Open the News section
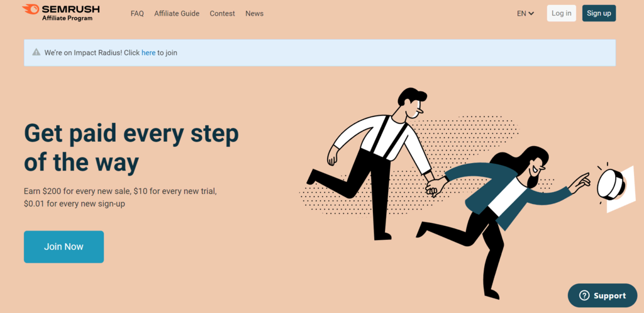 point(254,13)
